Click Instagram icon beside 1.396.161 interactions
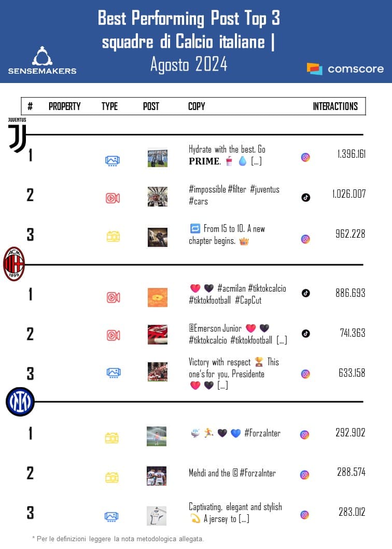The height and width of the screenshot is (549, 392). tap(305, 157)
